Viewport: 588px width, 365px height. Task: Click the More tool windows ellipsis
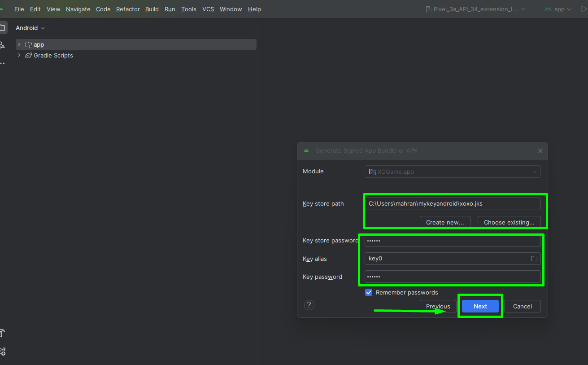click(x=2, y=63)
